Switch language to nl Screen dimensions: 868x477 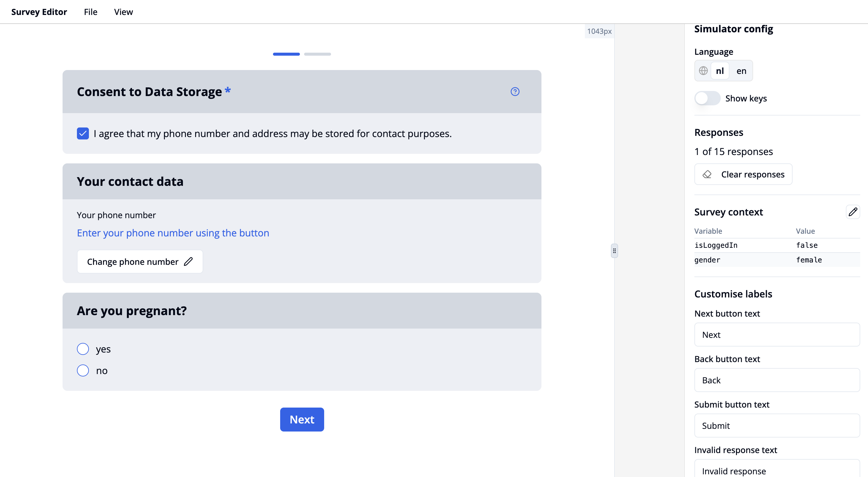click(720, 71)
